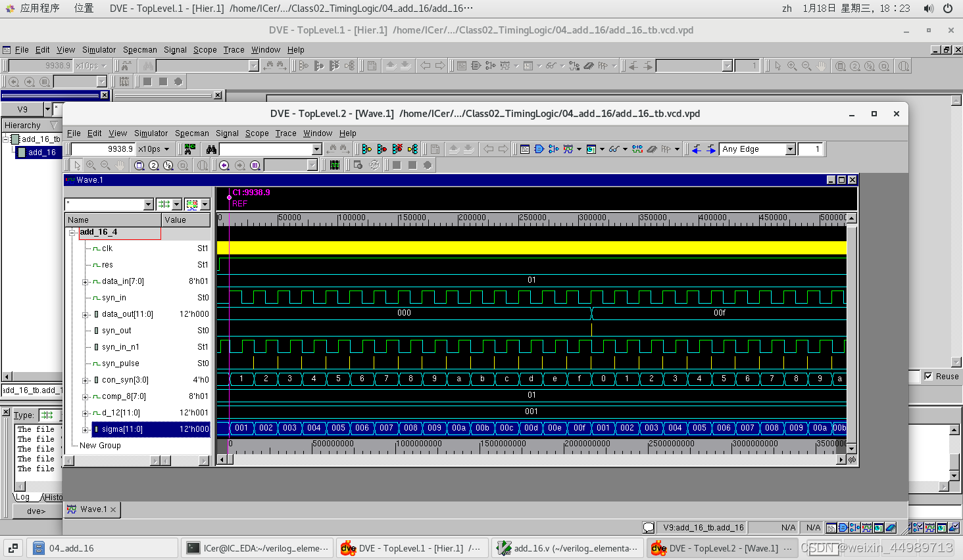
Task: Click the green signal filter icon above Name column
Action: tap(164, 204)
